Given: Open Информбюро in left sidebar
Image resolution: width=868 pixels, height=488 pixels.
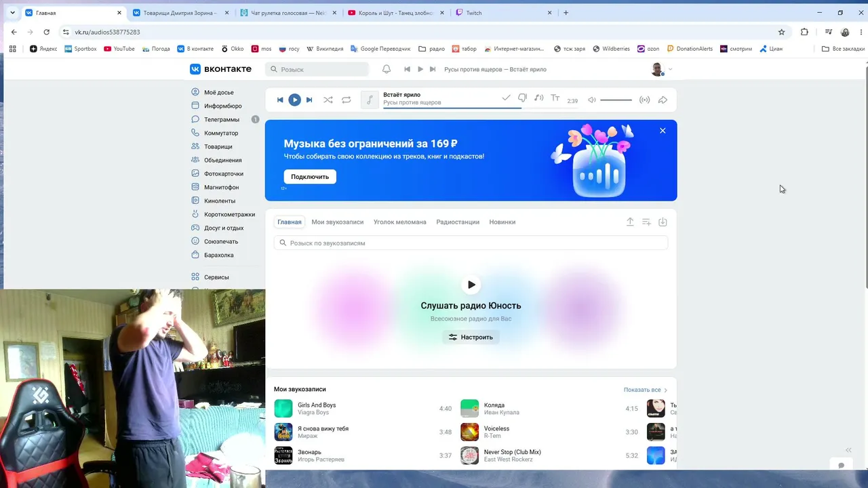Looking at the screenshot, I should [224, 106].
